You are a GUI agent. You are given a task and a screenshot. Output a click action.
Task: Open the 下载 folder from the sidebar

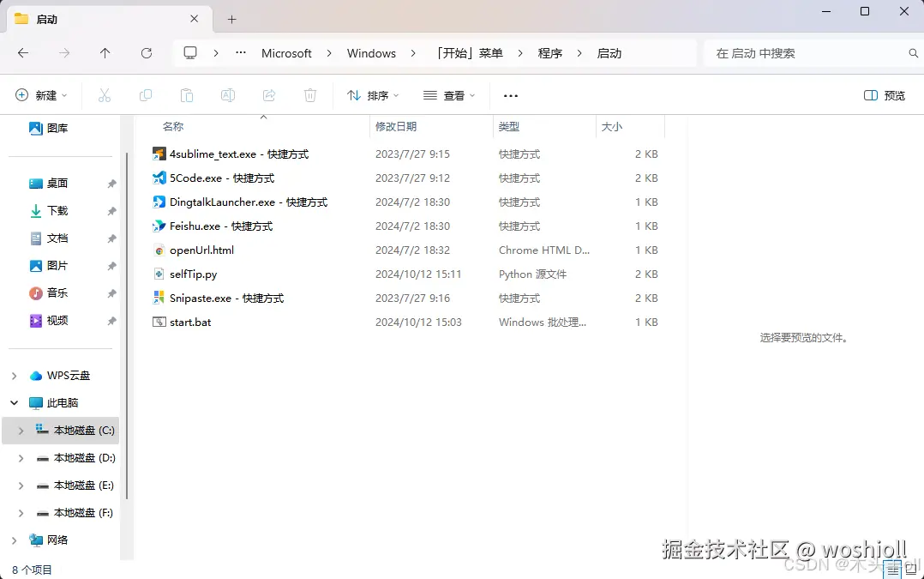[56, 210]
